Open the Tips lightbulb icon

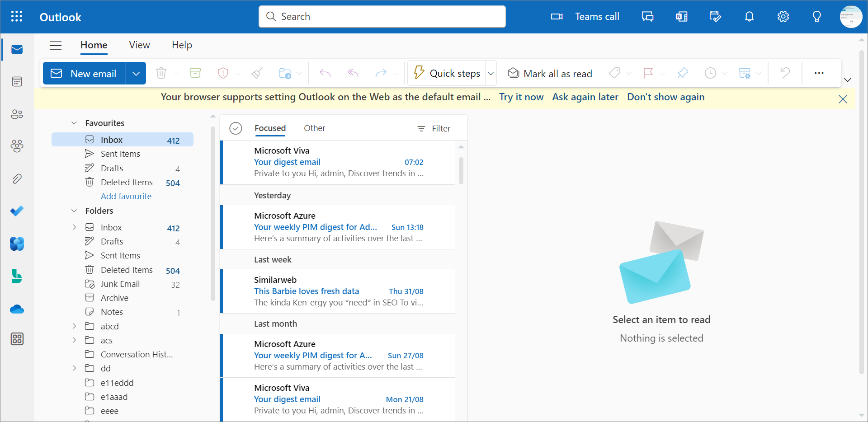816,17
